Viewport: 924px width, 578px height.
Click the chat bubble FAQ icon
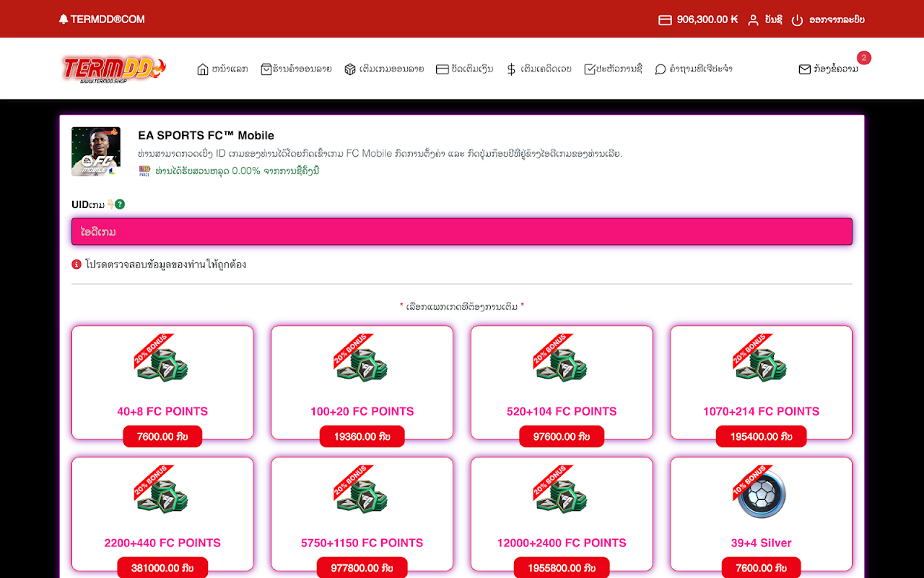tap(661, 69)
